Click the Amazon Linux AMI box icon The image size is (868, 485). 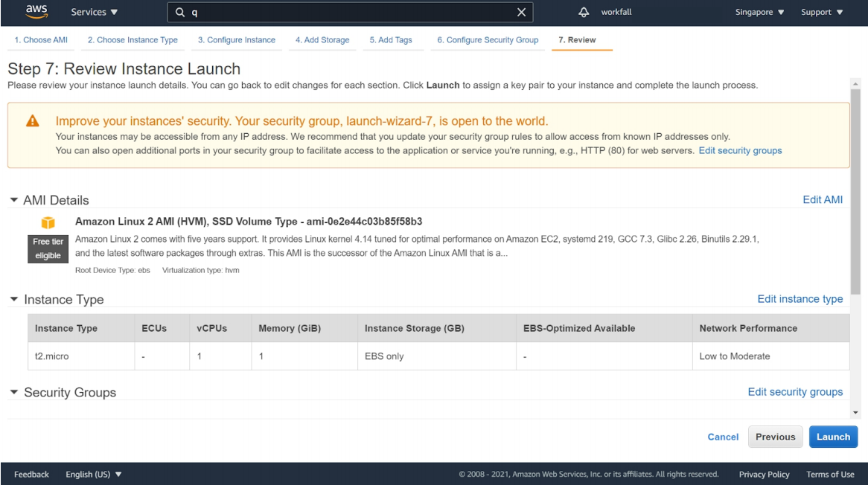pyautogui.click(x=48, y=222)
